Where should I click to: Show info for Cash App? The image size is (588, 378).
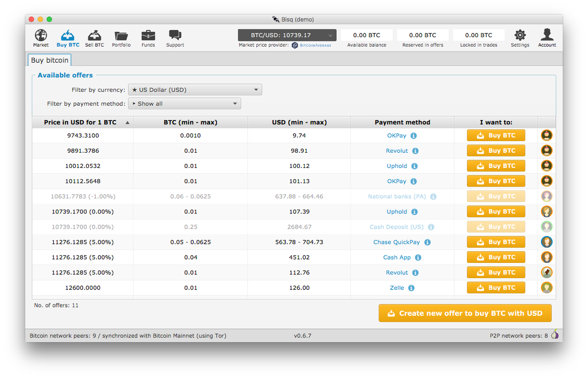[418, 258]
